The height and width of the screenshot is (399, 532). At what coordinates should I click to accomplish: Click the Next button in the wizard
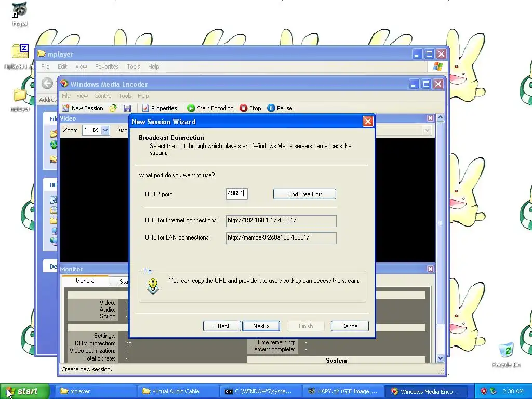coord(261,326)
